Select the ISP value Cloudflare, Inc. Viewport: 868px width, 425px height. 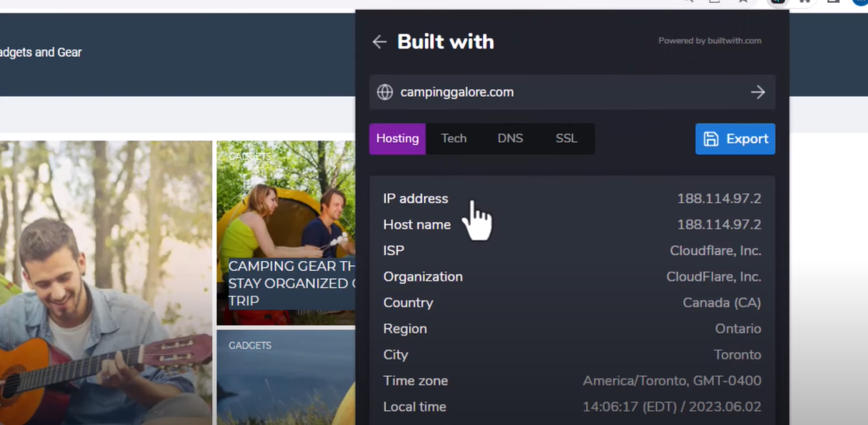coord(715,251)
